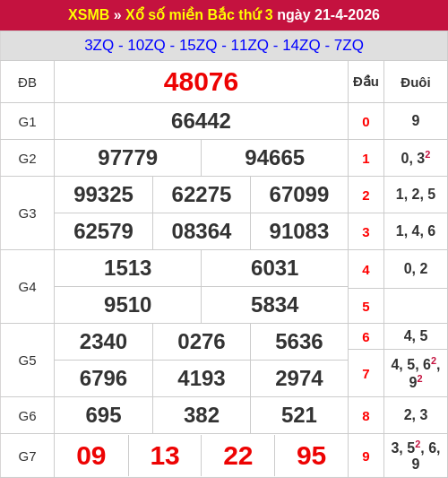Click Đuôi values 4, 5 for head 6
Image resolution: width=448 pixels, height=478 pixels.
(416, 335)
